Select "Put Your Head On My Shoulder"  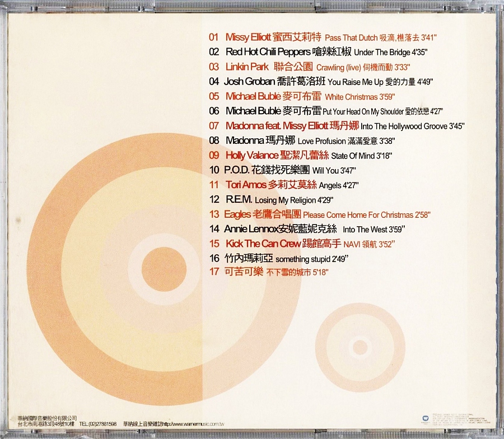pos(363,112)
